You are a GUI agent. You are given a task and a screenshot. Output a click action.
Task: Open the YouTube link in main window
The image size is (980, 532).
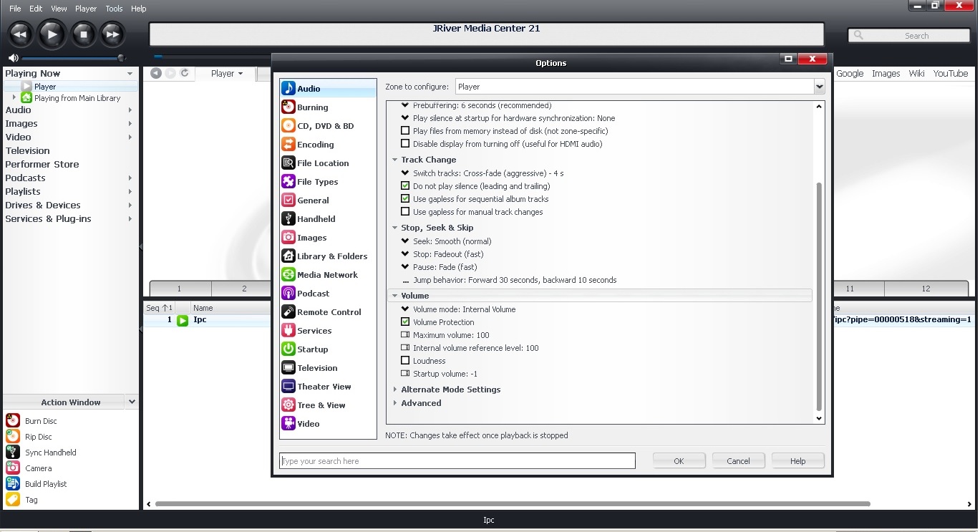951,73
